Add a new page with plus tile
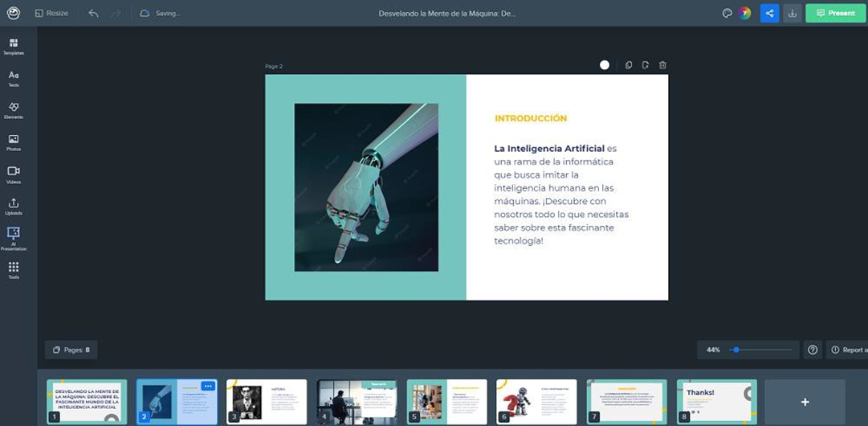 point(805,402)
